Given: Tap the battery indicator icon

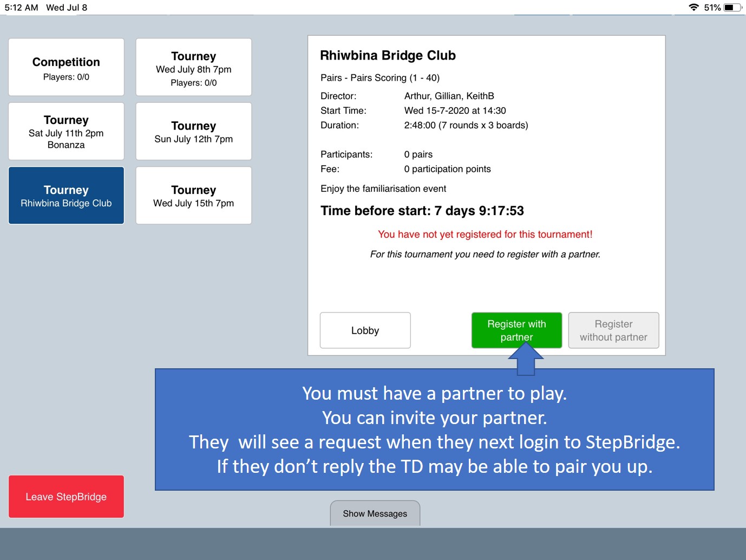Looking at the screenshot, I should point(732,8).
